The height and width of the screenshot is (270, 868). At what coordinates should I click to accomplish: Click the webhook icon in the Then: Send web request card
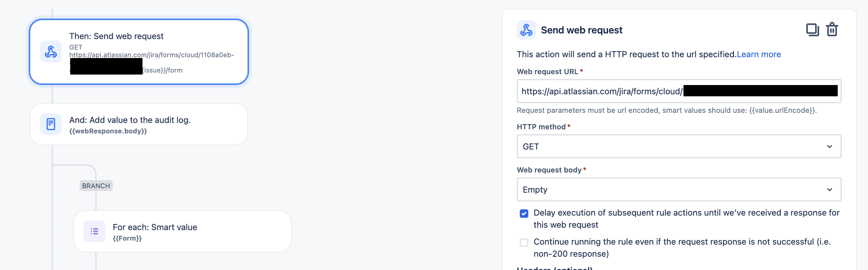(51, 52)
